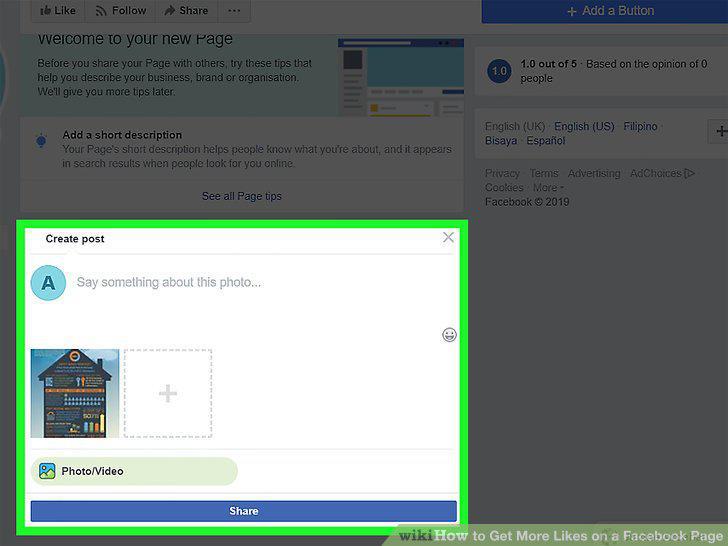The height and width of the screenshot is (546, 728).
Task: Click the Create post tab heading
Action: tap(75, 239)
